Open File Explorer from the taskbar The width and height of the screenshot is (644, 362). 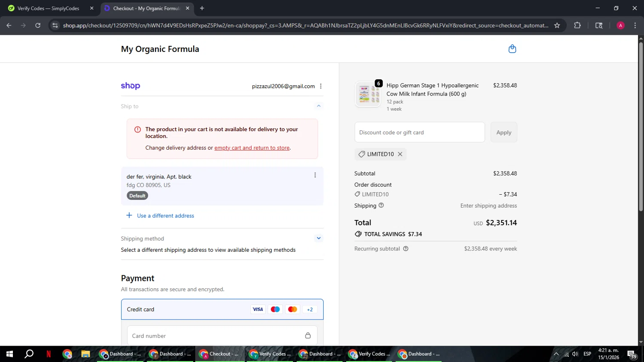pyautogui.click(x=85, y=354)
